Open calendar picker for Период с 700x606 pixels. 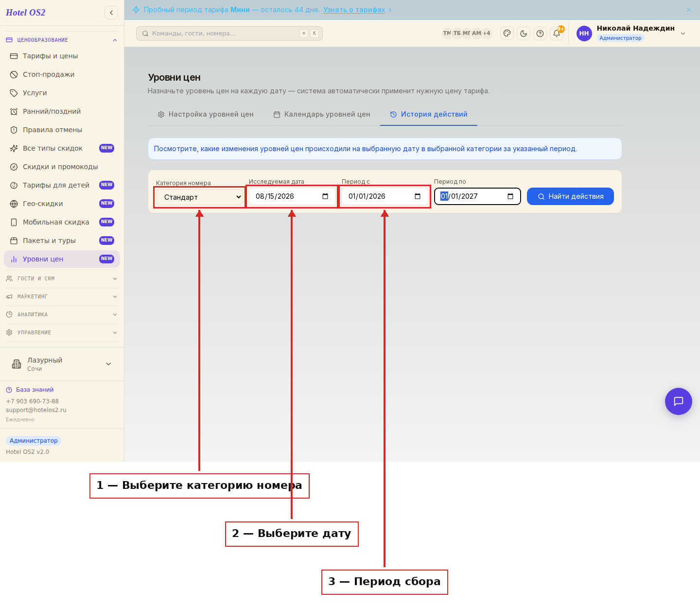pyautogui.click(x=418, y=196)
